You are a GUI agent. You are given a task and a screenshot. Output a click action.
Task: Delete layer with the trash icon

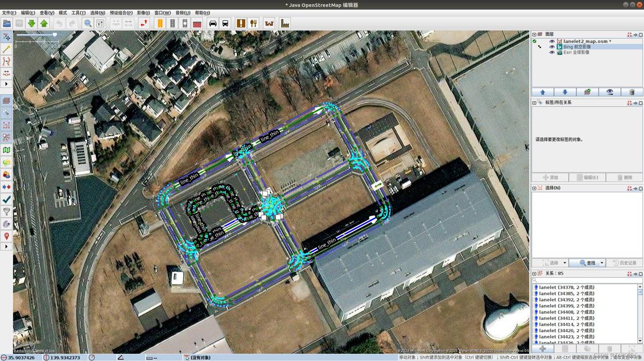[x=632, y=92]
